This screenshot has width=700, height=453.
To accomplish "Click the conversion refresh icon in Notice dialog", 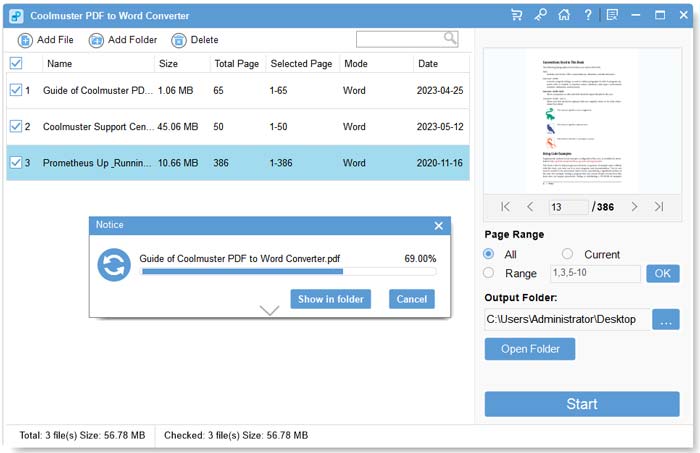I will coord(114,265).
